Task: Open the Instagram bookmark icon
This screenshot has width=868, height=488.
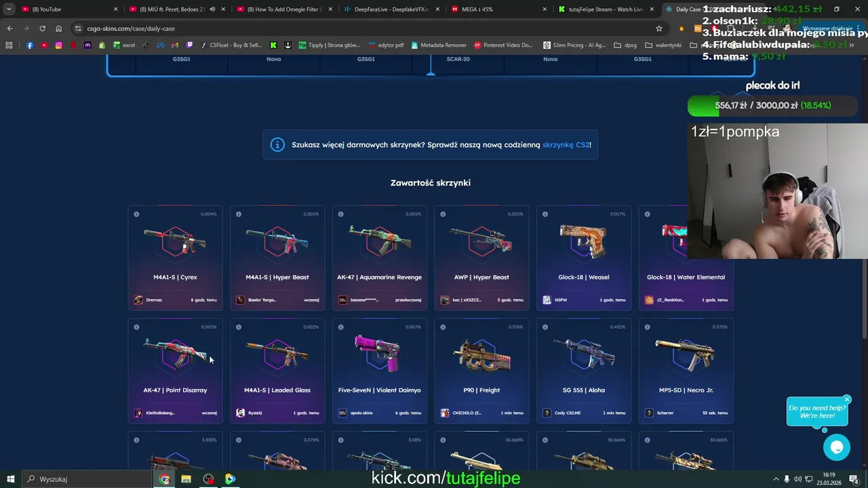Action: [59, 45]
